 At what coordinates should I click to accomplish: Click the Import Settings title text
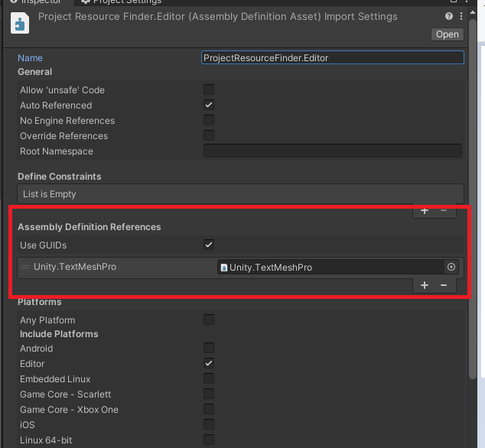click(218, 16)
